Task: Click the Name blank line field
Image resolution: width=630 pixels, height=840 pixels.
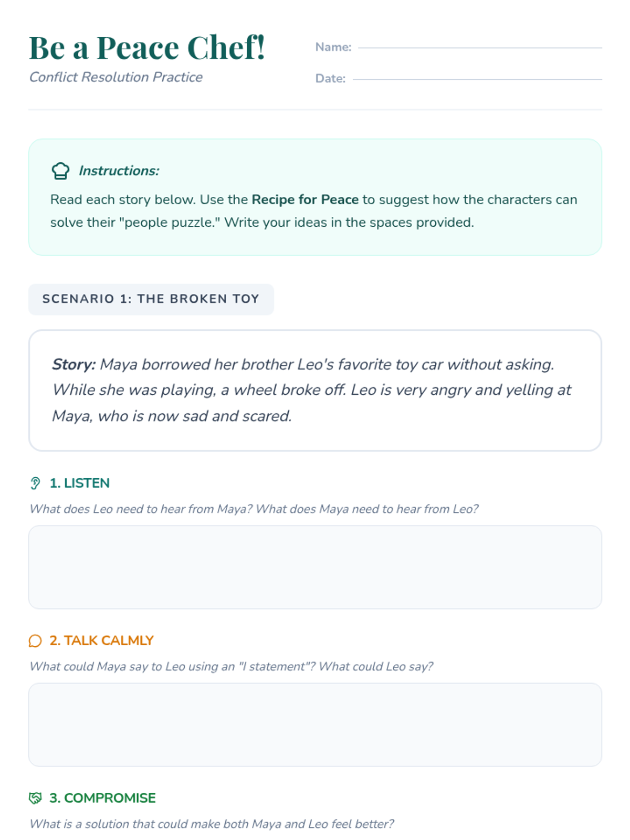Action: [x=479, y=46]
